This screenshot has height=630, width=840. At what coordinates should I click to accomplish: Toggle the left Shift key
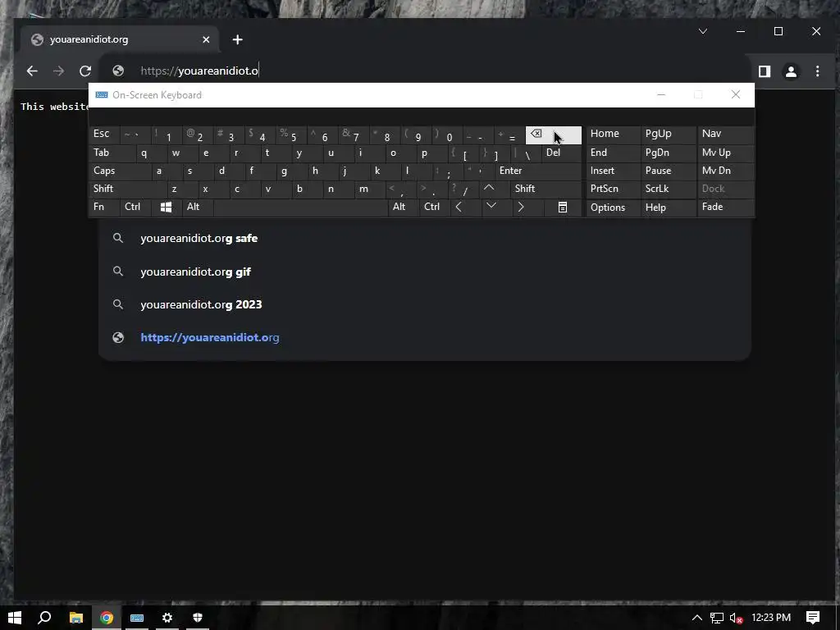[x=127, y=189]
